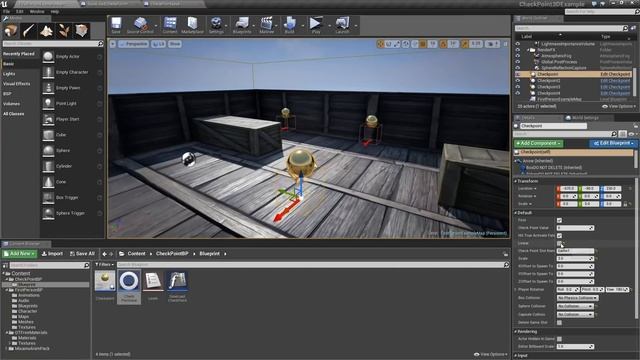Toggle the Delete Game Slot checkbox

click(559, 322)
